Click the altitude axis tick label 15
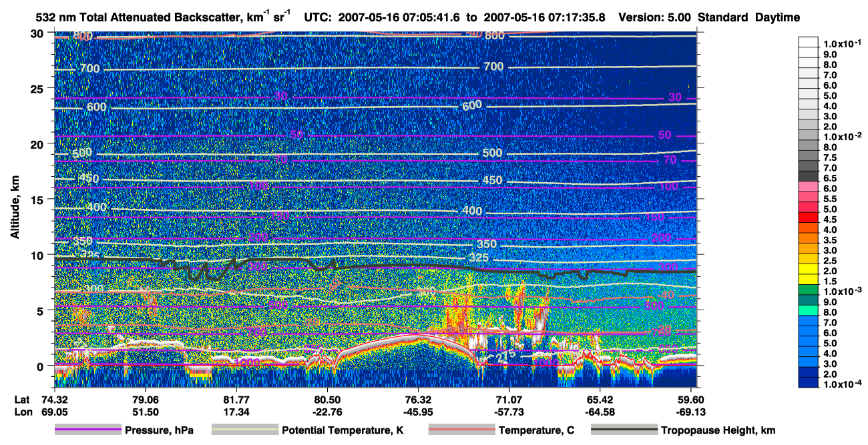The width and height of the screenshot is (868, 445). [37, 199]
